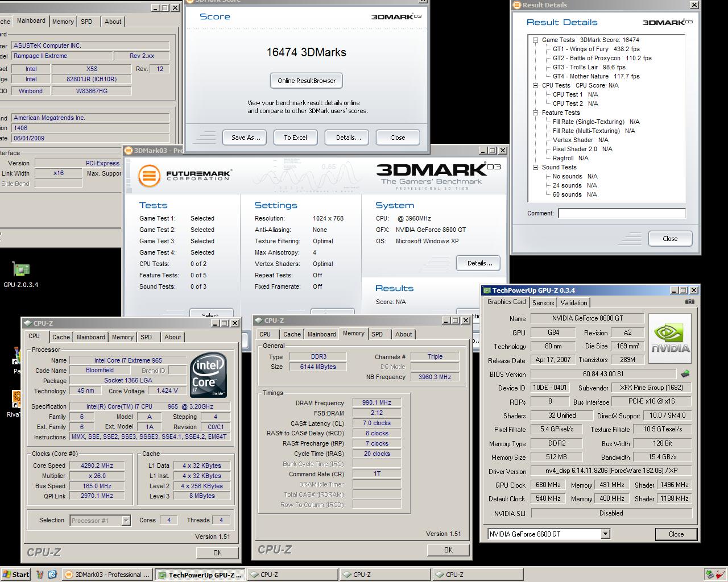Click Close button in Result Details window
This screenshot has height=582, width=728.
[x=670, y=239]
